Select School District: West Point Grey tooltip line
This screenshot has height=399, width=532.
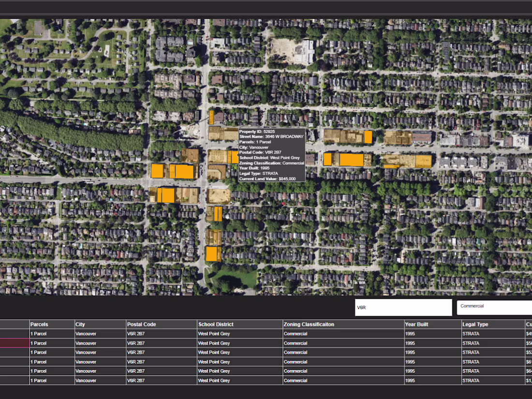click(x=269, y=158)
